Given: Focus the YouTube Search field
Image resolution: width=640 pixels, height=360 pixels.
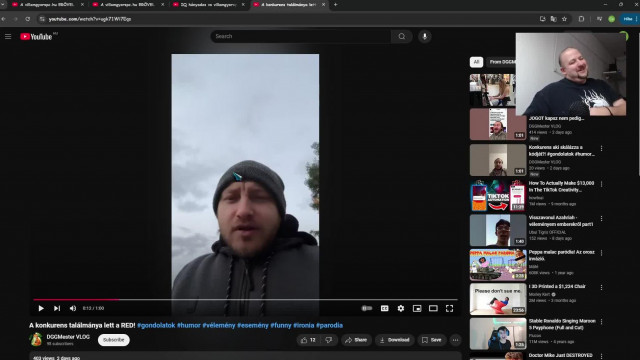Looking at the screenshot, I should [x=300, y=36].
